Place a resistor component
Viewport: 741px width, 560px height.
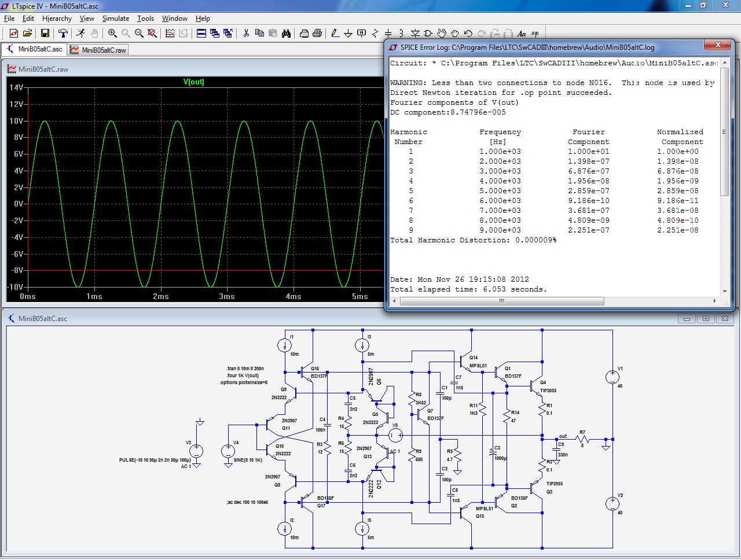(x=375, y=34)
